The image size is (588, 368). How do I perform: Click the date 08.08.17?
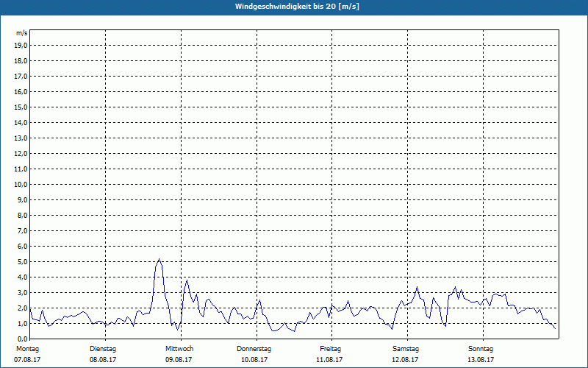click(x=103, y=360)
